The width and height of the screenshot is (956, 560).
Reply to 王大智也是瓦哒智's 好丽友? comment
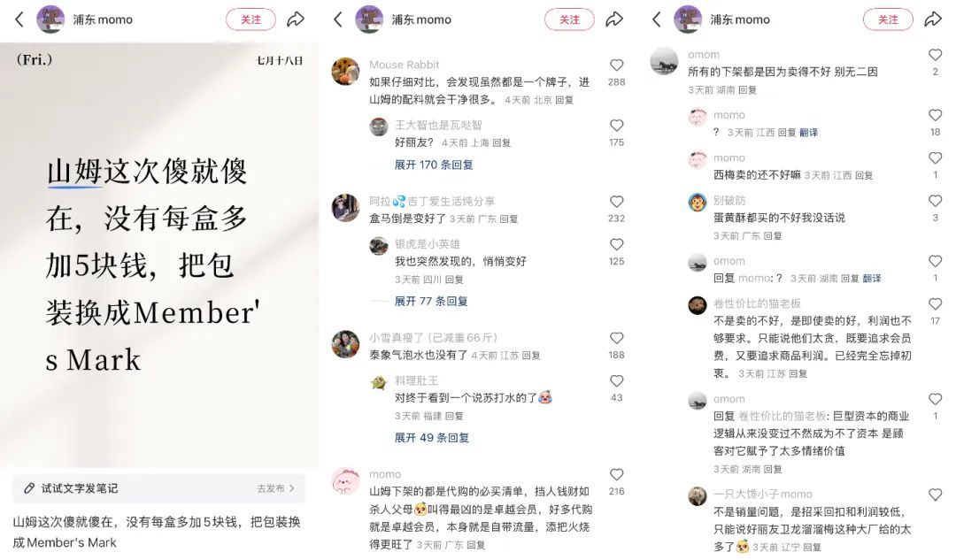coord(501,142)
